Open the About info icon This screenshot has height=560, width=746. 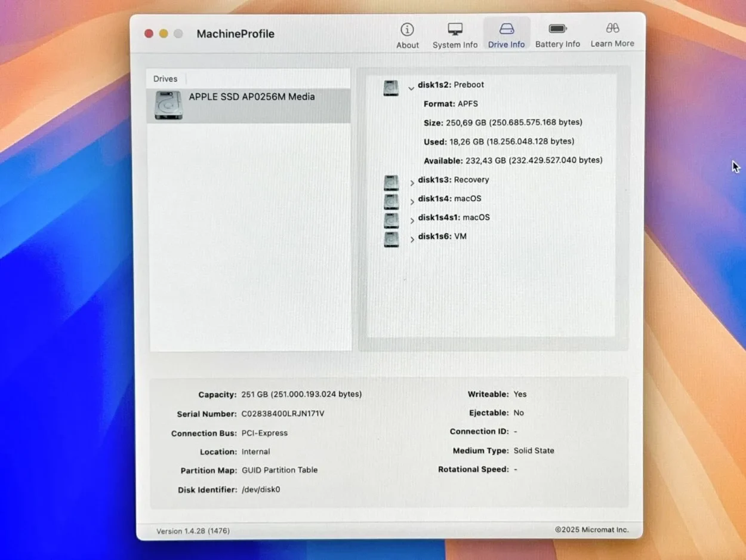pyautogui.click(x=407, y=29)
